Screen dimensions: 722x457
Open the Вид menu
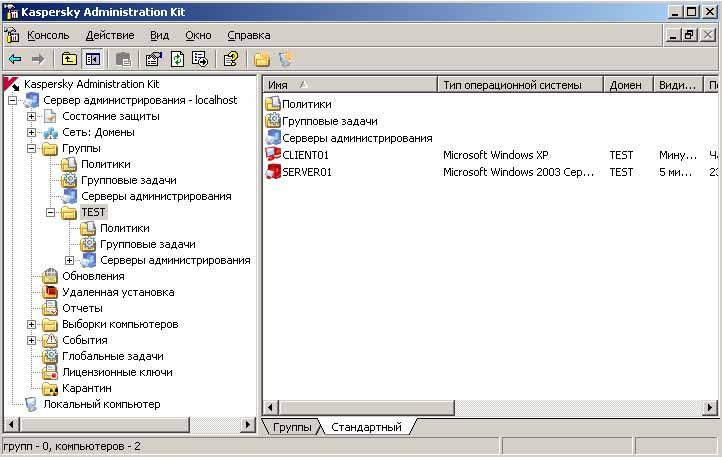coord(159,35)
